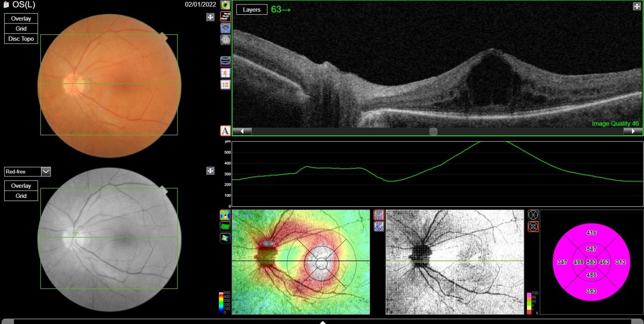Select the SP 1000 display mode icon

tap(379, 227)
